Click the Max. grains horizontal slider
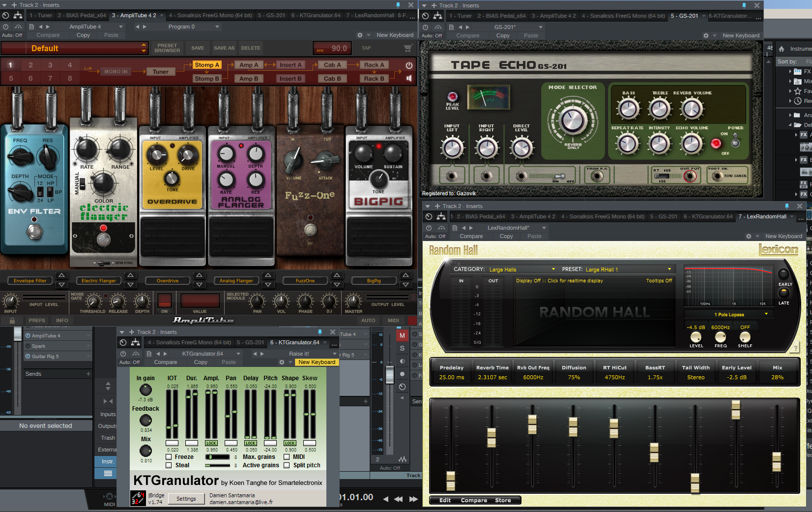The width and height of the screenshot is (812, 512). (217, 457)
